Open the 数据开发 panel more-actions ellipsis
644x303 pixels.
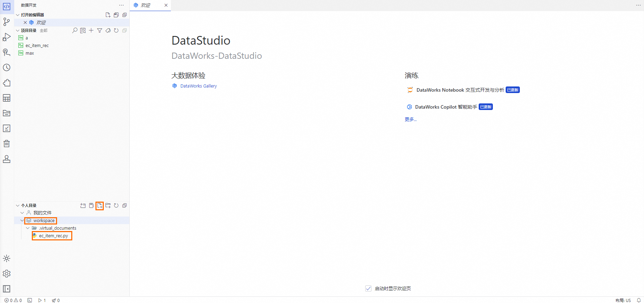[121, 5]
